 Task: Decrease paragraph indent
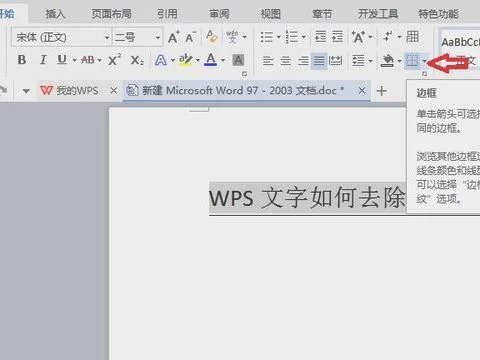click(x=321, y=37)
